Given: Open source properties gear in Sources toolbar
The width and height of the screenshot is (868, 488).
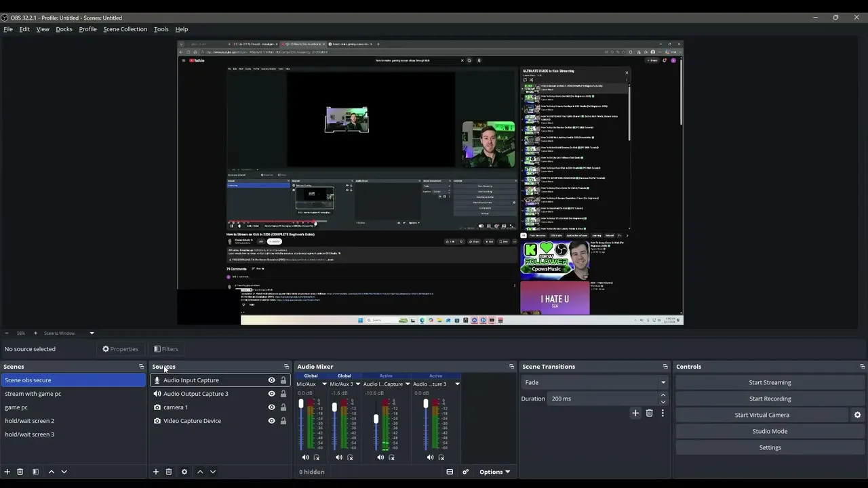Looking at the screenshot, I should point(184,472).
